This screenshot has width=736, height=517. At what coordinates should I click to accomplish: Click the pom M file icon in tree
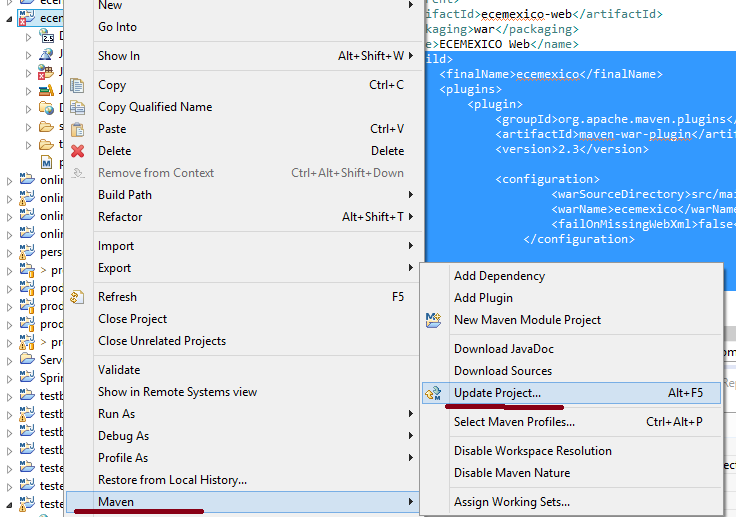pyautogui.click(x=46, y=163)
